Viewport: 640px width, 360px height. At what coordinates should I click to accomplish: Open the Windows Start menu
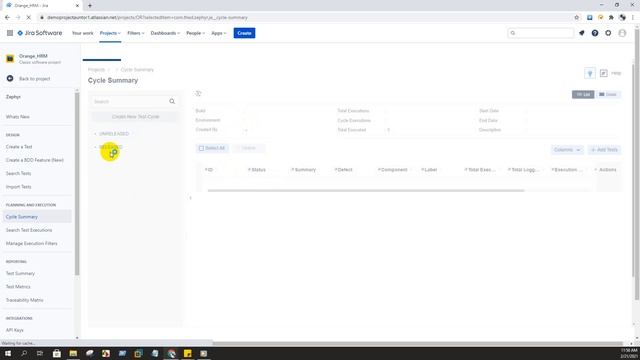[8, 353]
